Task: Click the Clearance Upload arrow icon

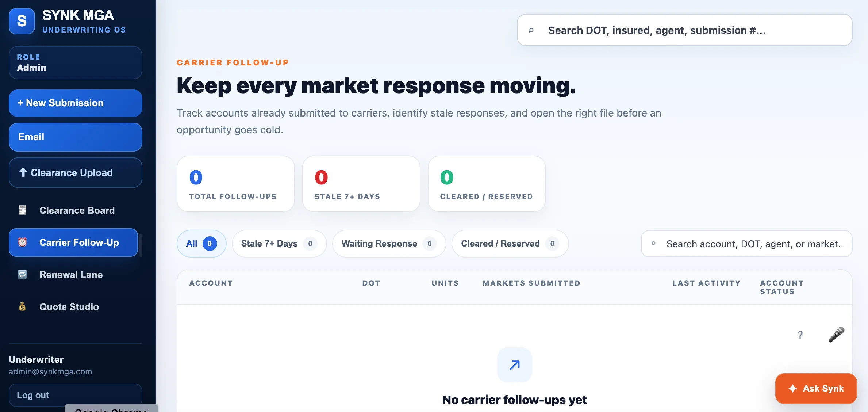Action: tap(23, 173)
